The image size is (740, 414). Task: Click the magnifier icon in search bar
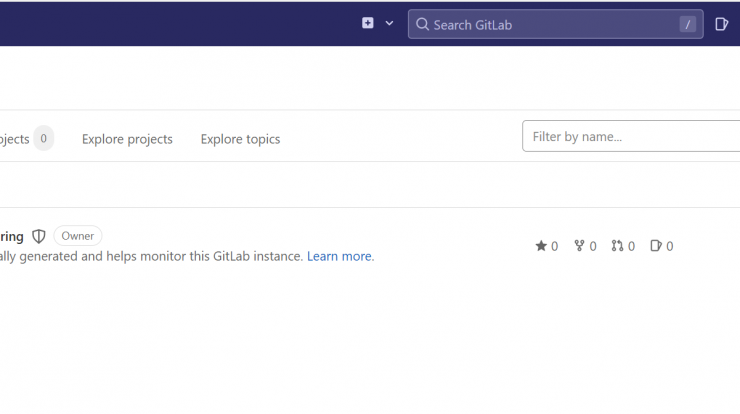click(422, 25)
